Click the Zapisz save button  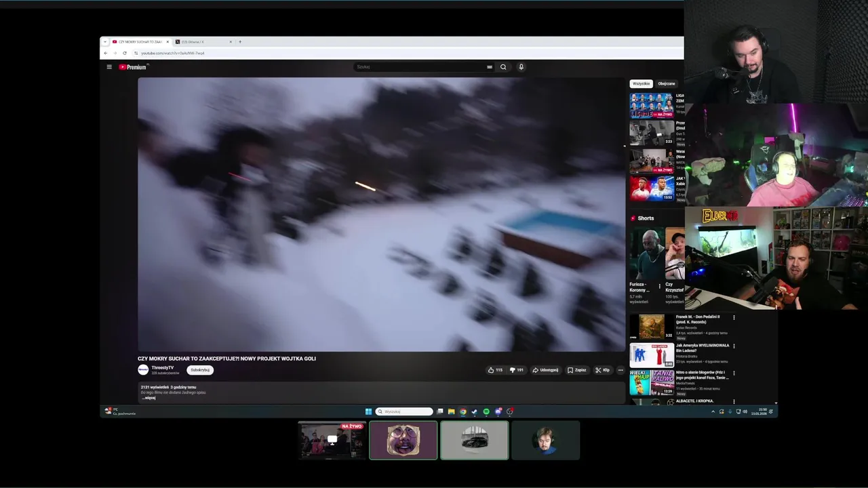tap(576, 370)
